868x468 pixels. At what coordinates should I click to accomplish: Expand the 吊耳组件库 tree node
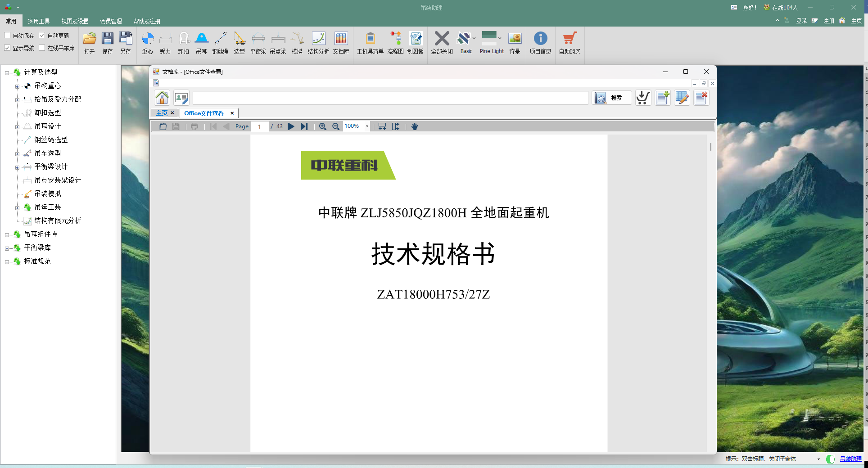(7, 235)
